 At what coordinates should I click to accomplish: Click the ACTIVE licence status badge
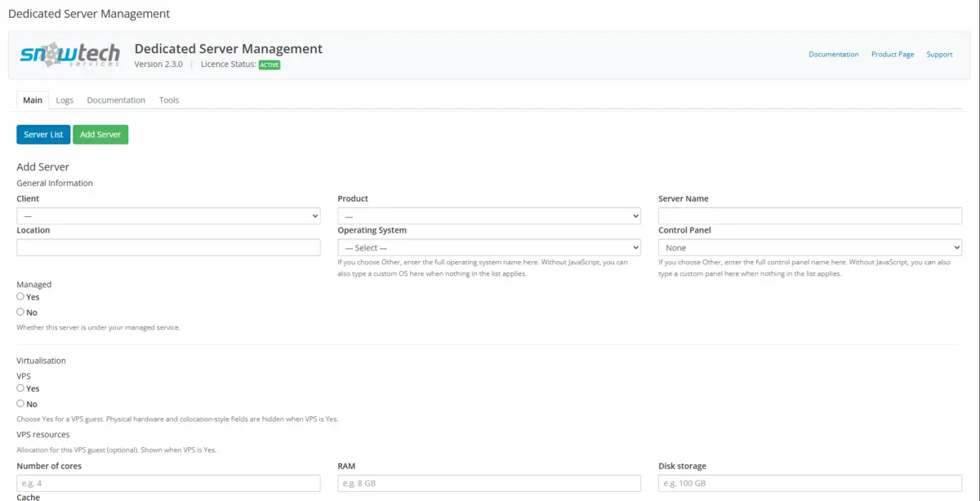[x=269, y=64]
